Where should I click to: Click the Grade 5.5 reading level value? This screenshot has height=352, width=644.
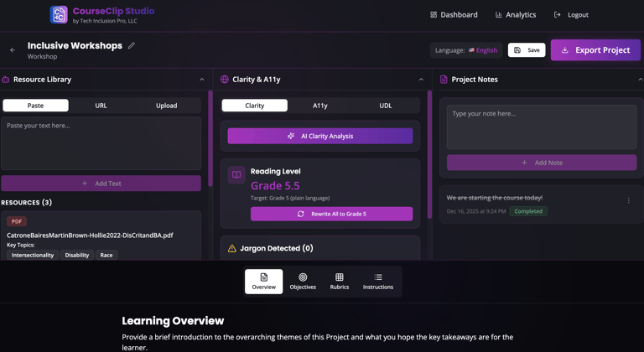[x=275, y=186]
